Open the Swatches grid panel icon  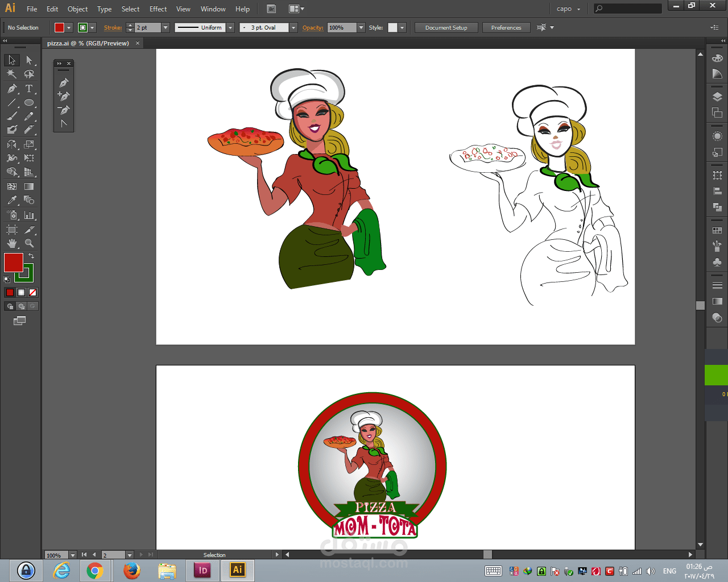[x=717, y=230]
